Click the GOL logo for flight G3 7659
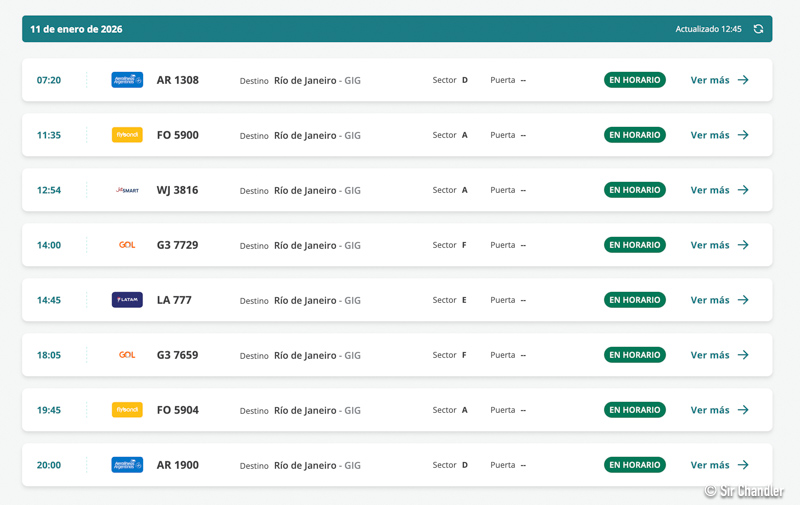 [x=127, y=355]
